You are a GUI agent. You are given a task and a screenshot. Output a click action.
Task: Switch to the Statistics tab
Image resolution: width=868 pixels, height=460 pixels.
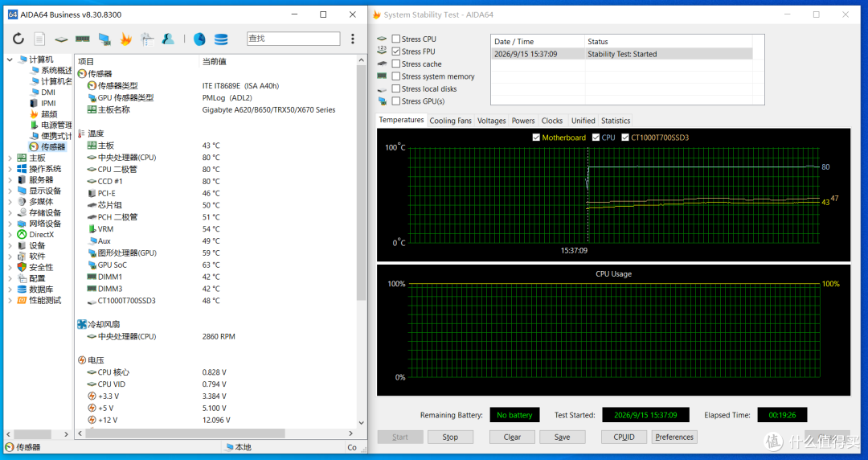(616, 121)
